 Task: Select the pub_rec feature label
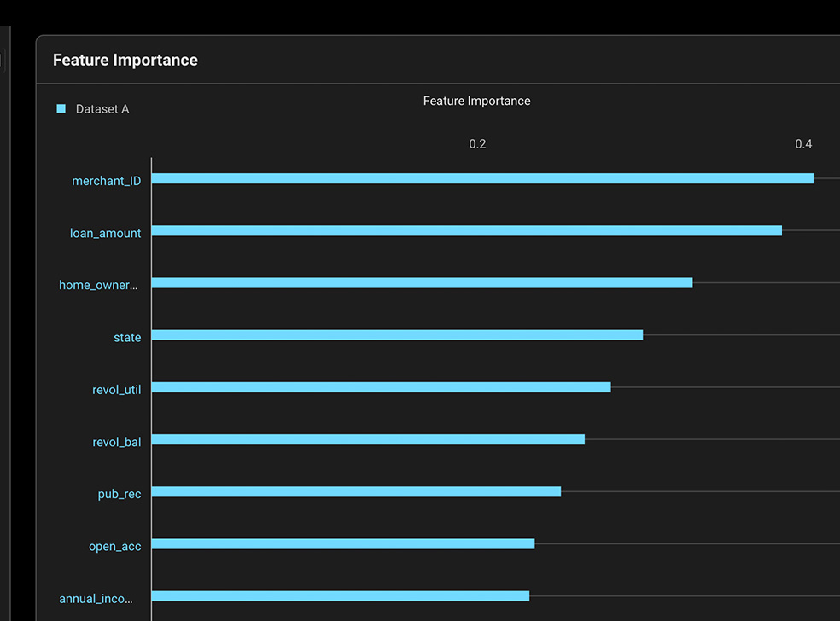coord(120,494)
